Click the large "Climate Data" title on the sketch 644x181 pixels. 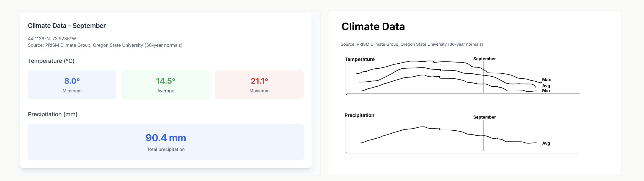point(373,27)
